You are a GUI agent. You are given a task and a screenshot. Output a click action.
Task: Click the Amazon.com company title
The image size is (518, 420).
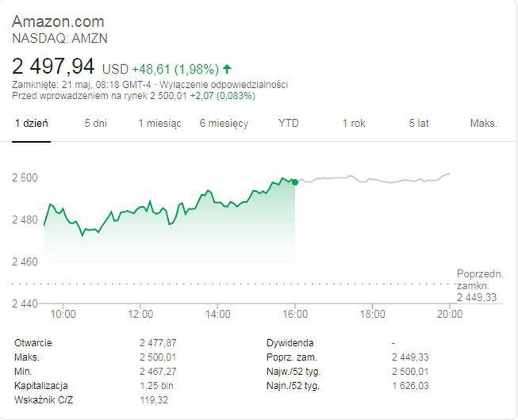click(58, 21)
